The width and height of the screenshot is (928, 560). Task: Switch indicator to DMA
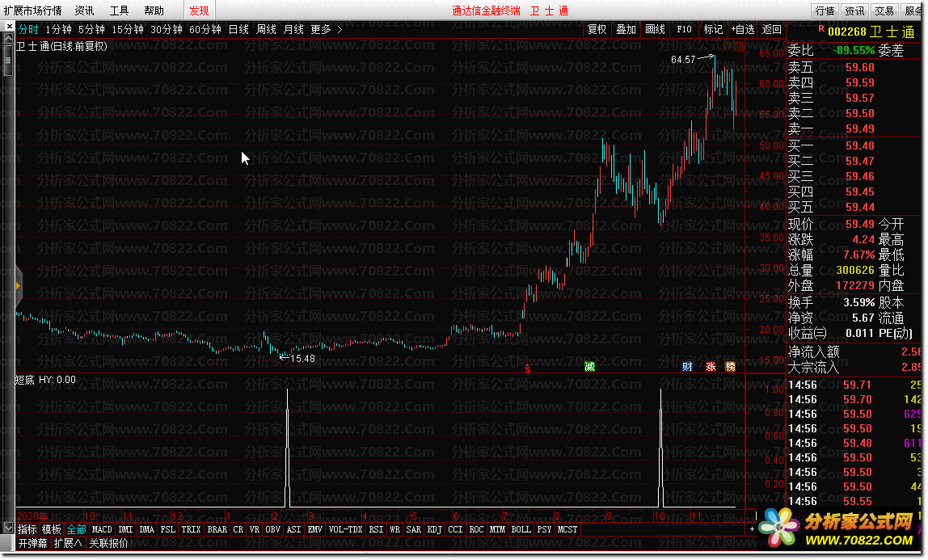(147, 529)
